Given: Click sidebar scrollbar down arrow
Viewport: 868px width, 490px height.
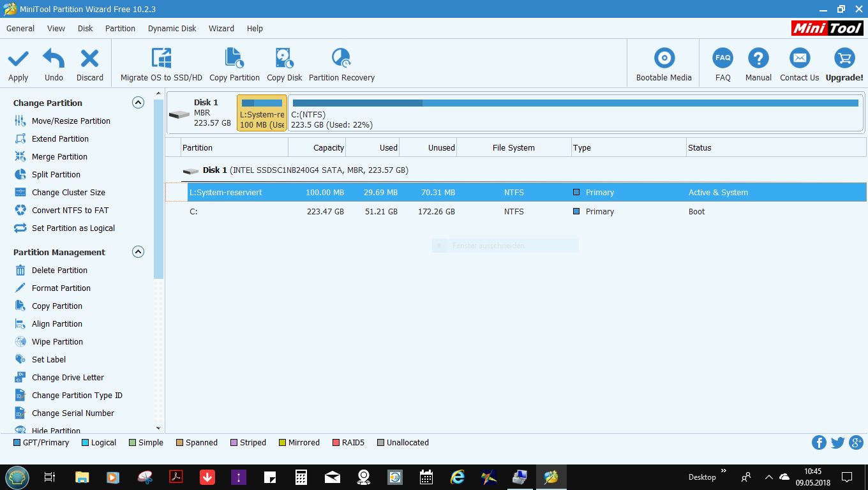Looking at the screenshot, I should coord(159,428).
